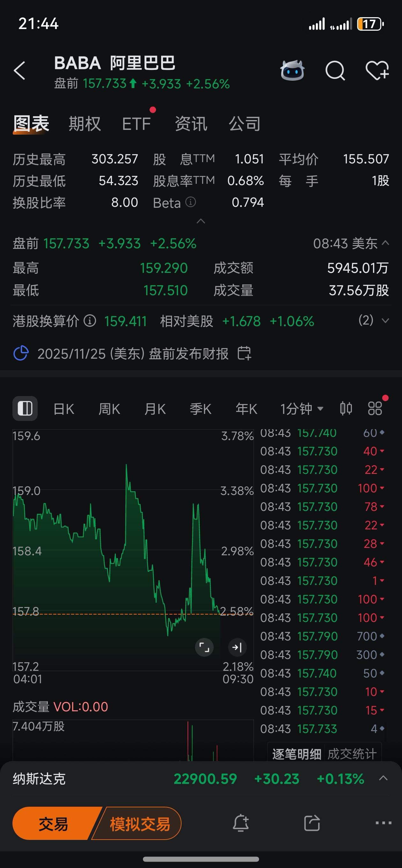Tap the 纳斯达克 index value 22900.59
Image resolution: width=402 pixels, height=868 pixels.
pos(205,779)
